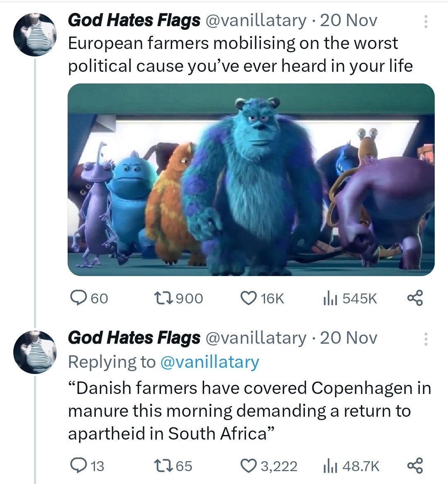The height and width of the screenshot is (484, 448).
Task: Click reply icon on the first tweet
Action: [x=77, y=298]
